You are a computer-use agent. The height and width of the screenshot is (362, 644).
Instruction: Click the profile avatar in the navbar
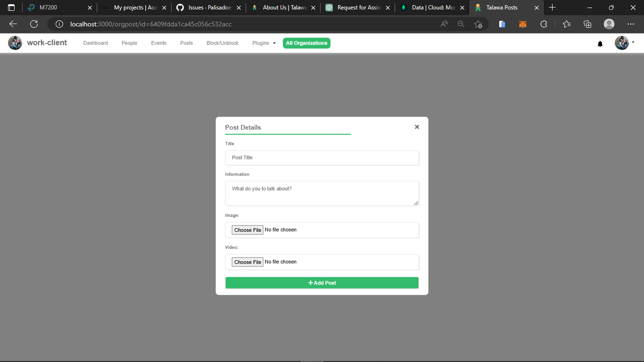coord(621,42)
